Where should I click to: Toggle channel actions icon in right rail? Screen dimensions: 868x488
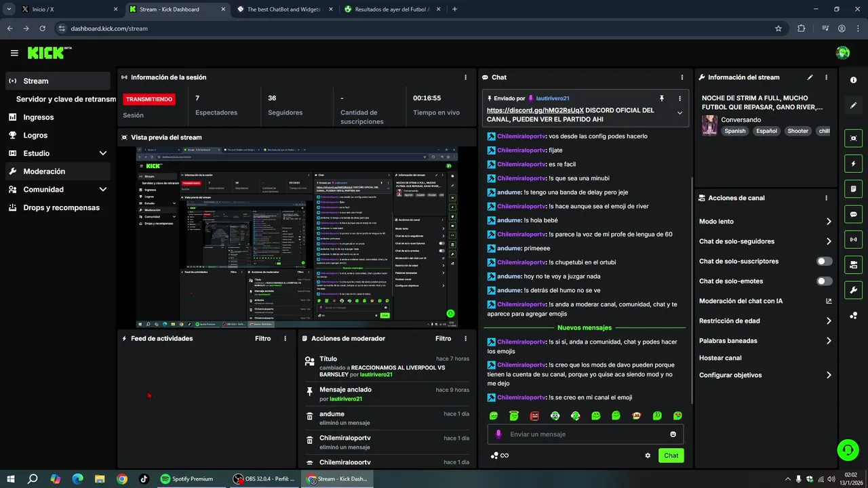(853, 264)
